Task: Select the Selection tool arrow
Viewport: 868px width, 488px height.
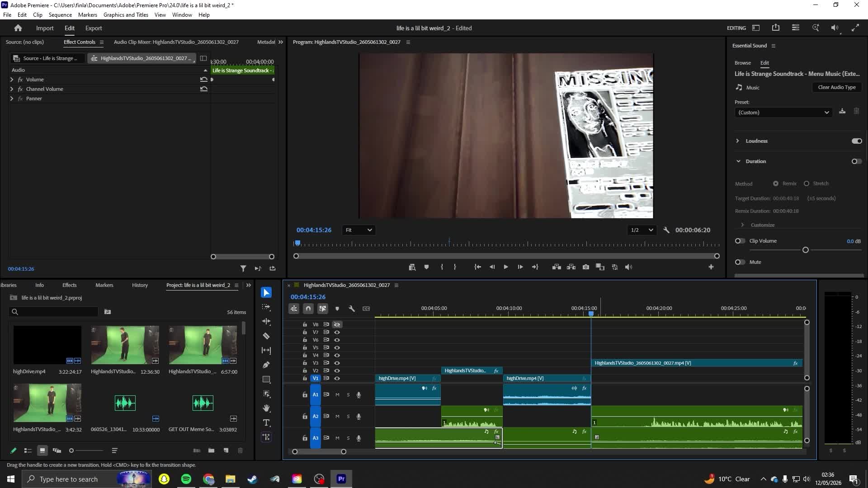Action: pos(266,293)
